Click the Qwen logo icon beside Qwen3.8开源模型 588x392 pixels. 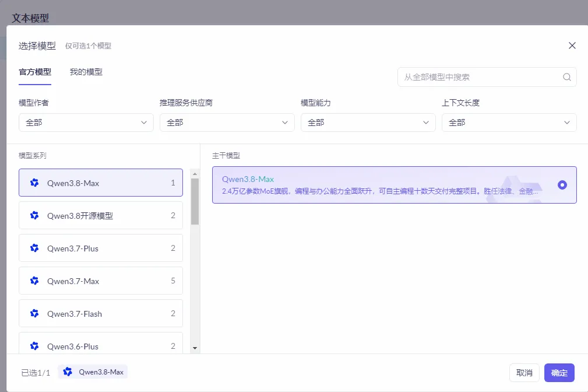click(x=34, y=215)
